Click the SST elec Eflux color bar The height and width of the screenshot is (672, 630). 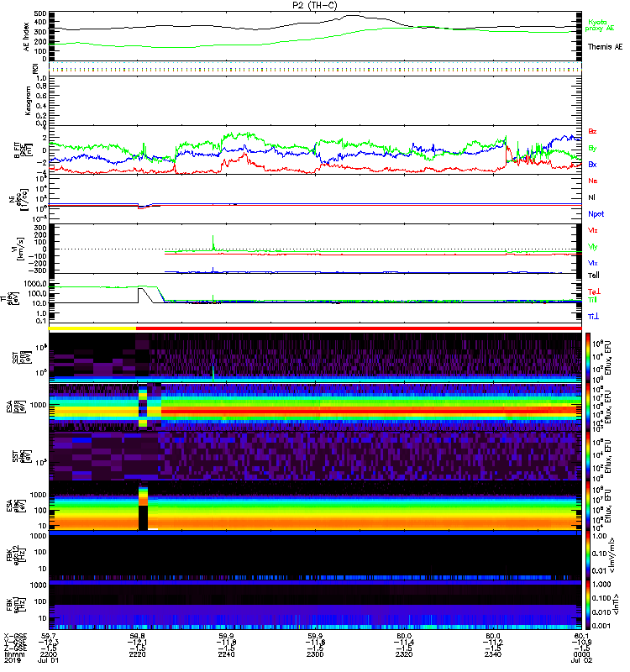(588, 456)
